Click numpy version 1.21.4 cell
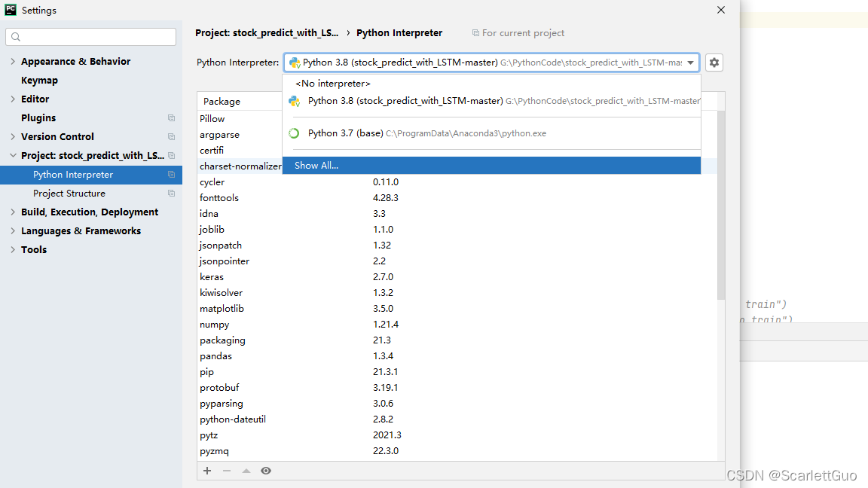Image resolution: width=868 pixels, height=488 pixels. click(386, 325)
